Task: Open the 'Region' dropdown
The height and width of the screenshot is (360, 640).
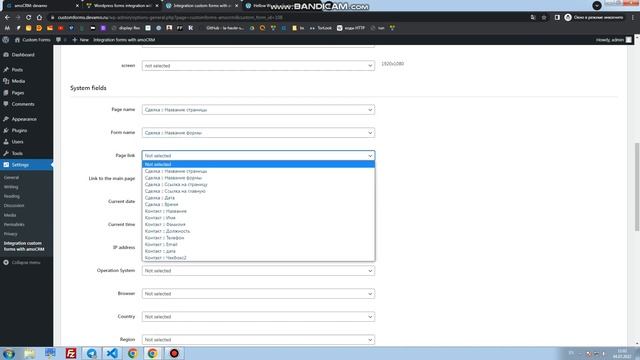Action: [x=258, y=340]
